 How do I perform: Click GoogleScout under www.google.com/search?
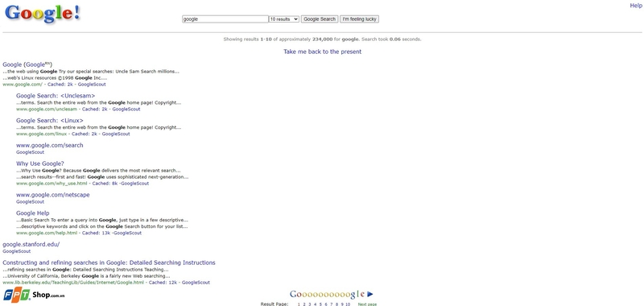(30, 152)
